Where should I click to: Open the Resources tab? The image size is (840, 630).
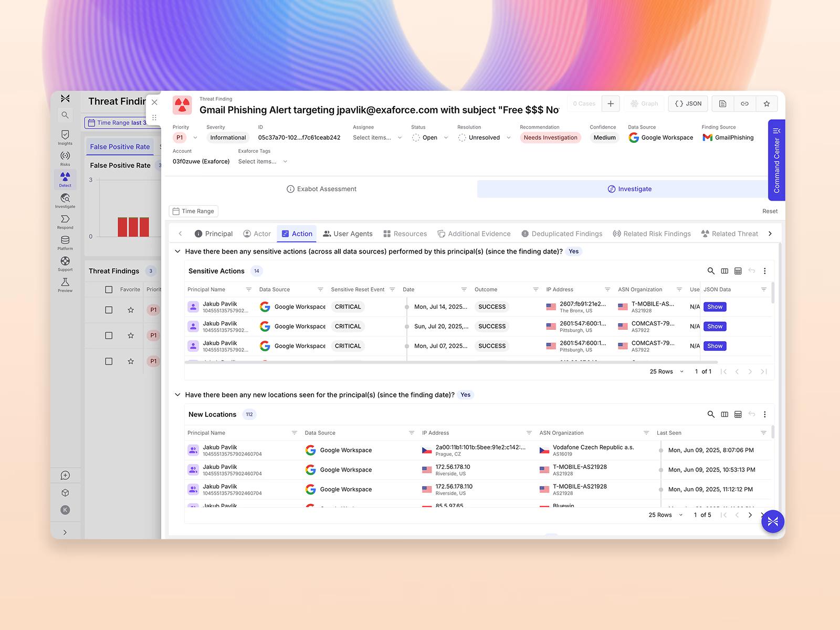(405, 234)
